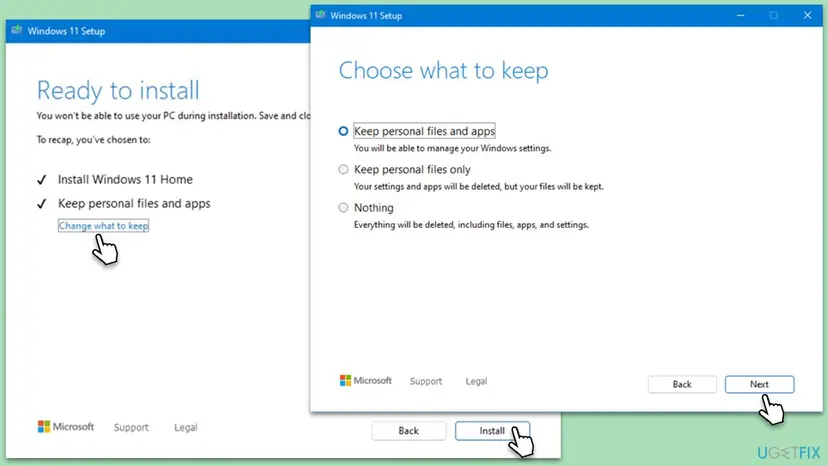Open 'Change what to keep' link
The height and width of the screenshot is (466, 828).
(x=104, y=226)
